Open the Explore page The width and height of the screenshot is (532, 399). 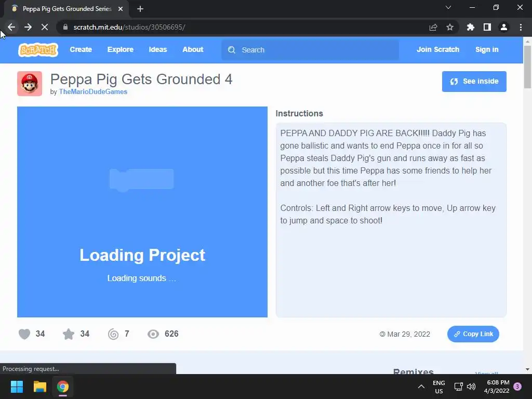pos(120,49)
